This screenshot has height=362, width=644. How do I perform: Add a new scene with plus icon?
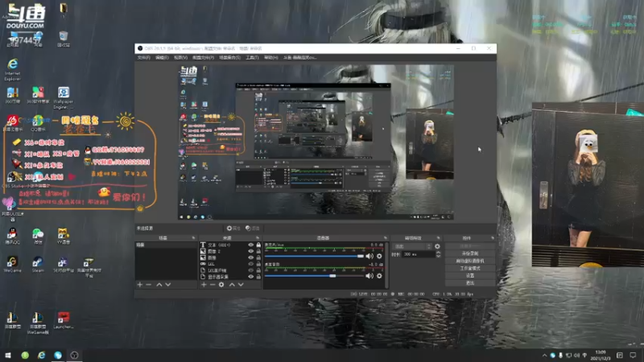tap(139, 285)
